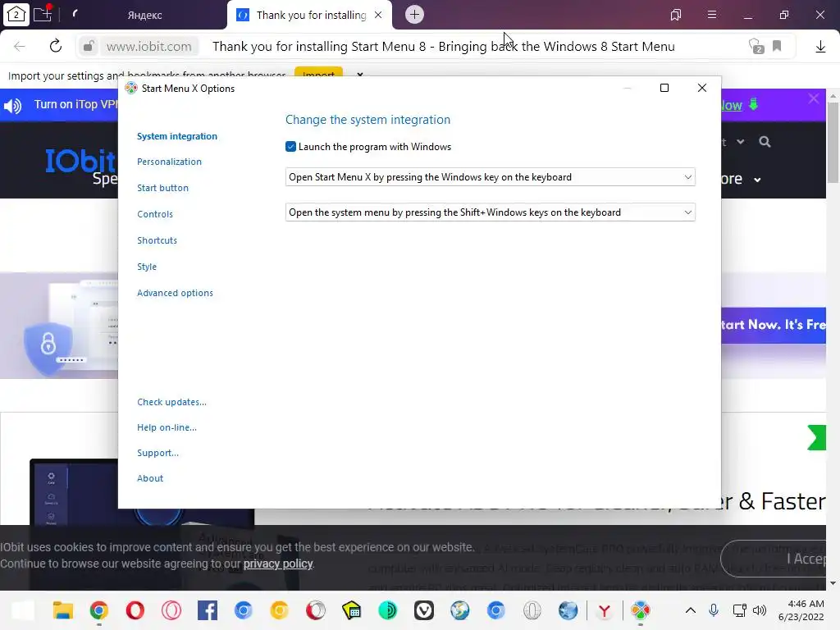This screenshot has height=630, width=840.
Task: Launch Google Chrome from the taskbar
Action: coord(99,610)
